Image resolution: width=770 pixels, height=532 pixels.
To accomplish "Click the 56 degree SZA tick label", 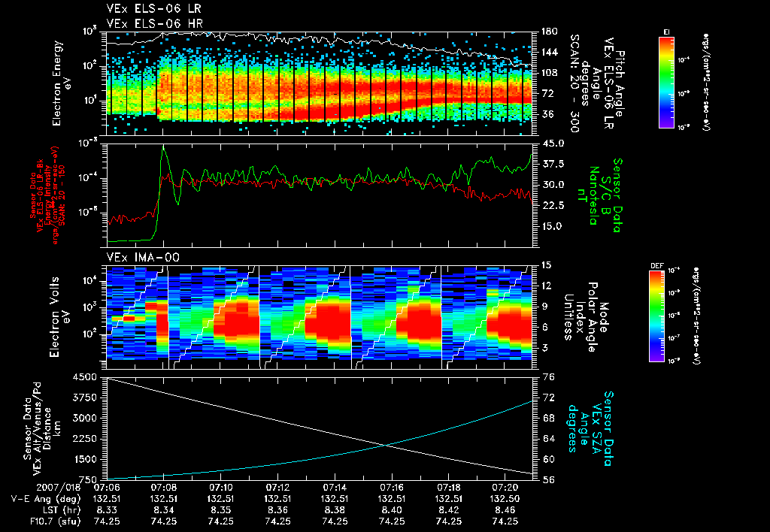I will [x=548, y=480].
